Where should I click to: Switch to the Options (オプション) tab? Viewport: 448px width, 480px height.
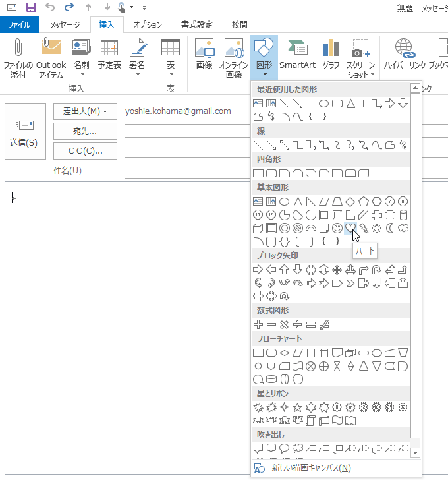click(148, 24)
